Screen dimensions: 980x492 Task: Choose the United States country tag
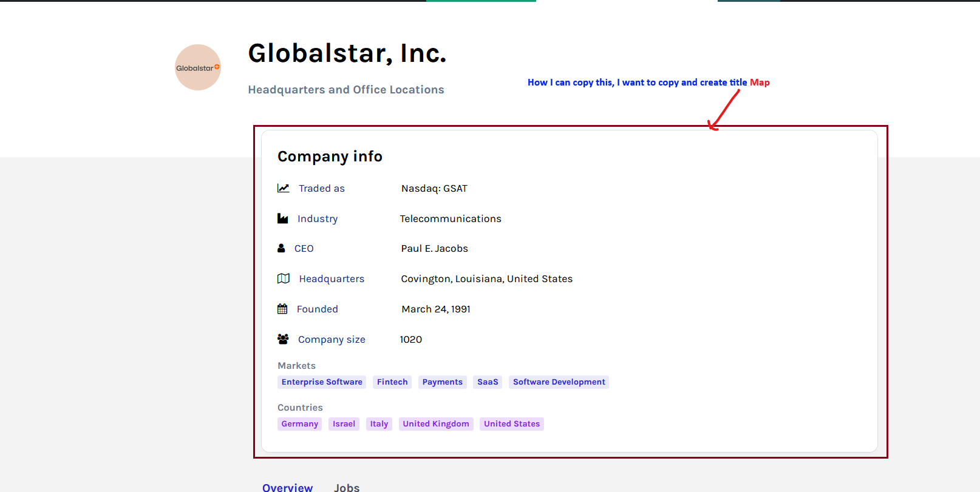(512, 424)
